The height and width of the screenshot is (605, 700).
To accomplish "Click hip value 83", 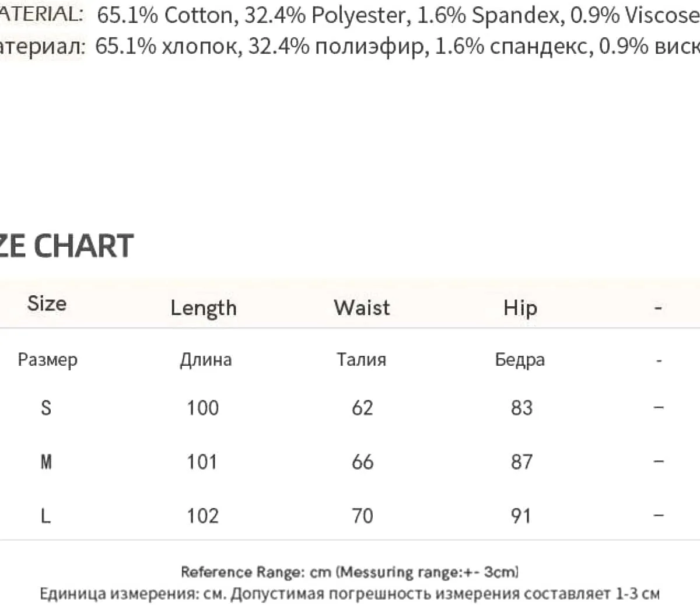I will tap(521, 407).
